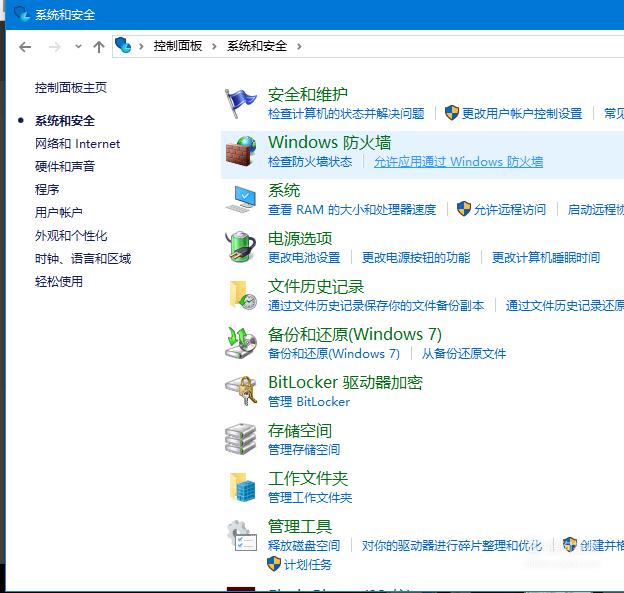Open the Work Folders icon
Viewport: 624px width, 593px height.
click(x=242, y=487)
